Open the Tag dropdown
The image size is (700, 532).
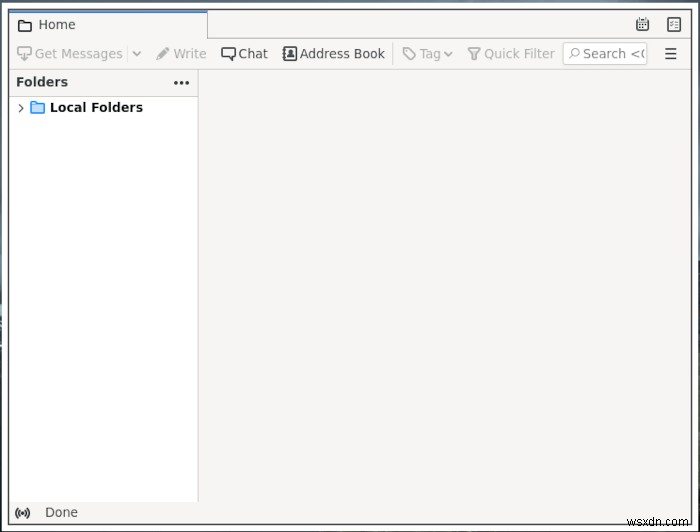click(427, 54)
